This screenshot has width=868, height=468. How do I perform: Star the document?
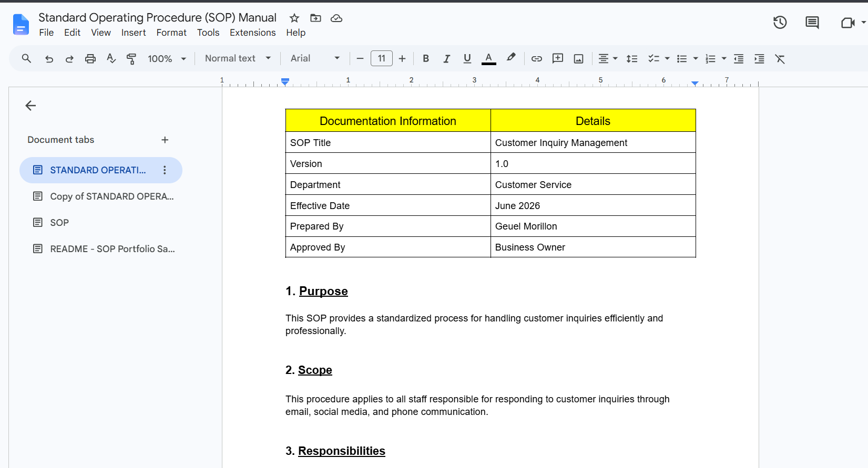tap(294, 18)
